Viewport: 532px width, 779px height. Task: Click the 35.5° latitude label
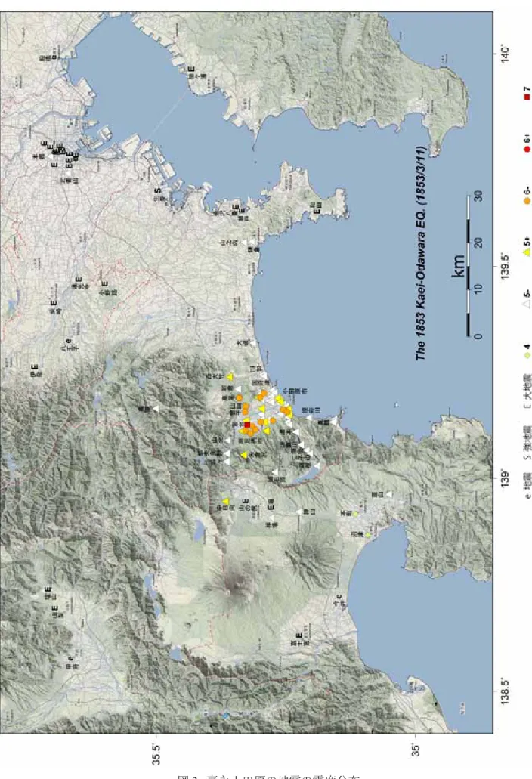(x=156, y=754)
